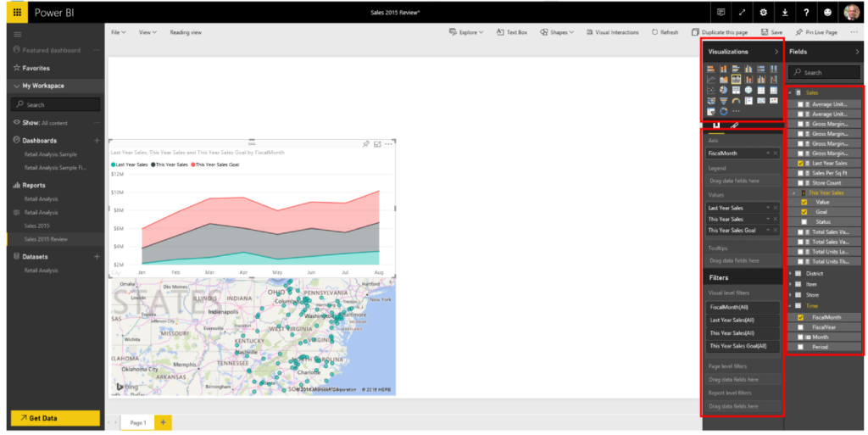Check the Status field checkbox

click(x=804, y=222)
